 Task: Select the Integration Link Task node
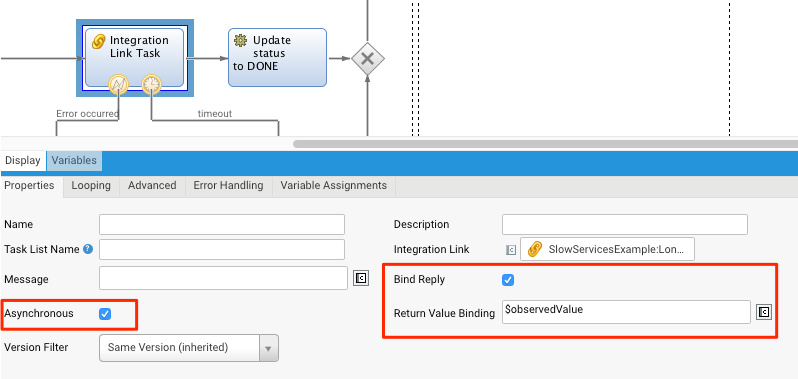point(134,57)
